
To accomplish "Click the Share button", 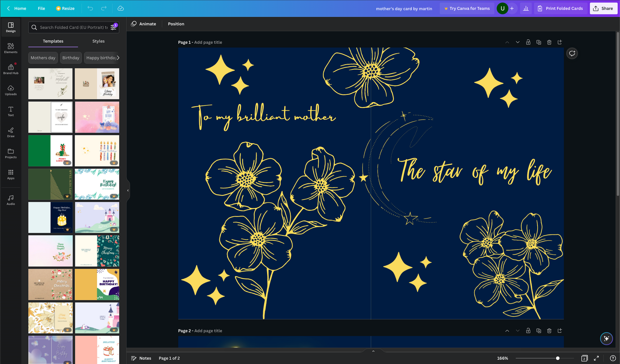I will (603, 8).
